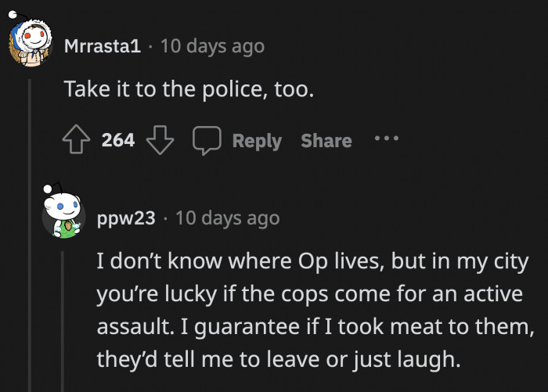Downvote Mrrasta1's comment
Screen dimensions: 548x392
pyautogui.click(x=160, y=141)
